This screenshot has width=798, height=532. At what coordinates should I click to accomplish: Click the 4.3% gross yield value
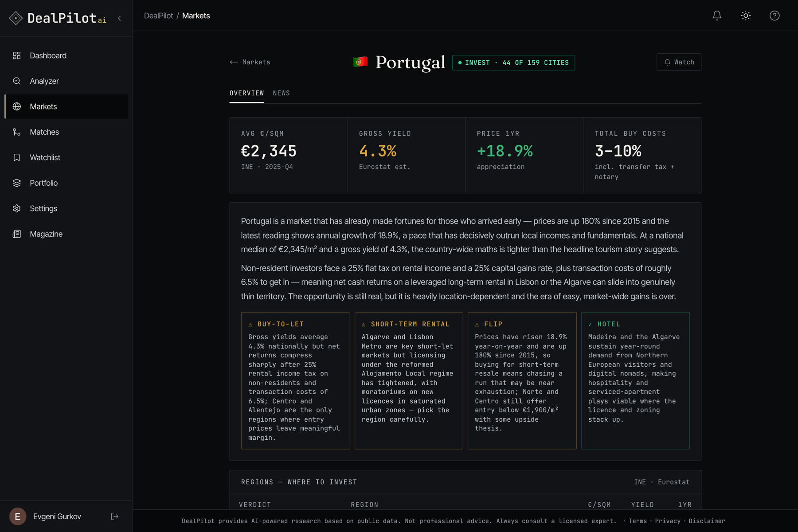[x=378, y=151]
